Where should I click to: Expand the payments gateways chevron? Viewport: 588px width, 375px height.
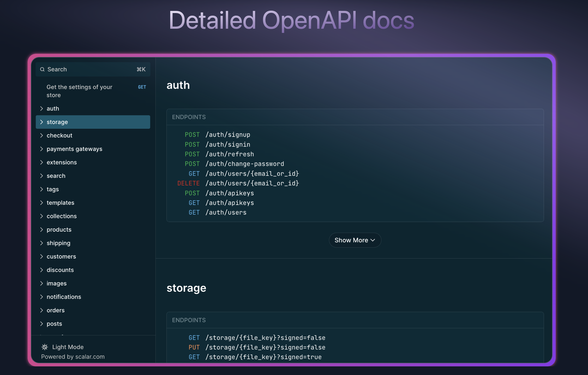pyautogui.click(x=41, y=149)
